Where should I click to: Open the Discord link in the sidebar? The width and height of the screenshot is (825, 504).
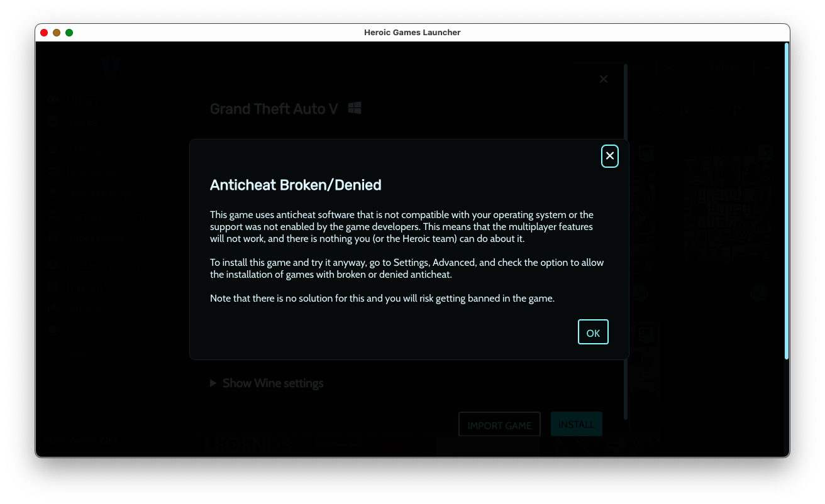pos(75,287)
